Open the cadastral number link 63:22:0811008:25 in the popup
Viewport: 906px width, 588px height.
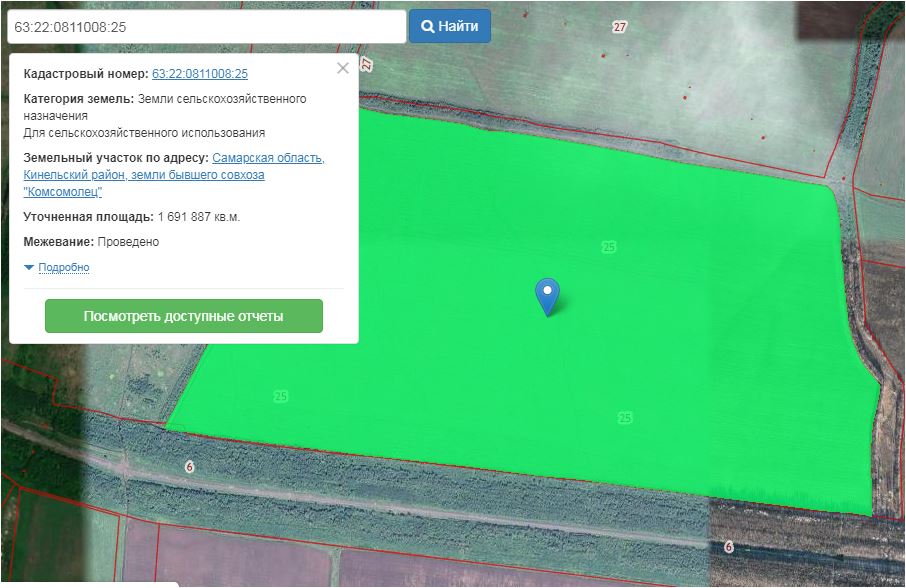click(x=200, y=74)
